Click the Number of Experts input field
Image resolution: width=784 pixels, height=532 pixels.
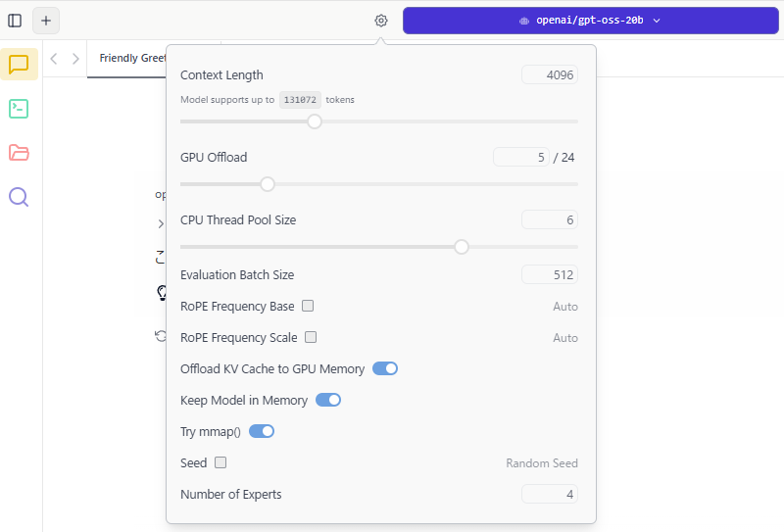click(550, 494)
